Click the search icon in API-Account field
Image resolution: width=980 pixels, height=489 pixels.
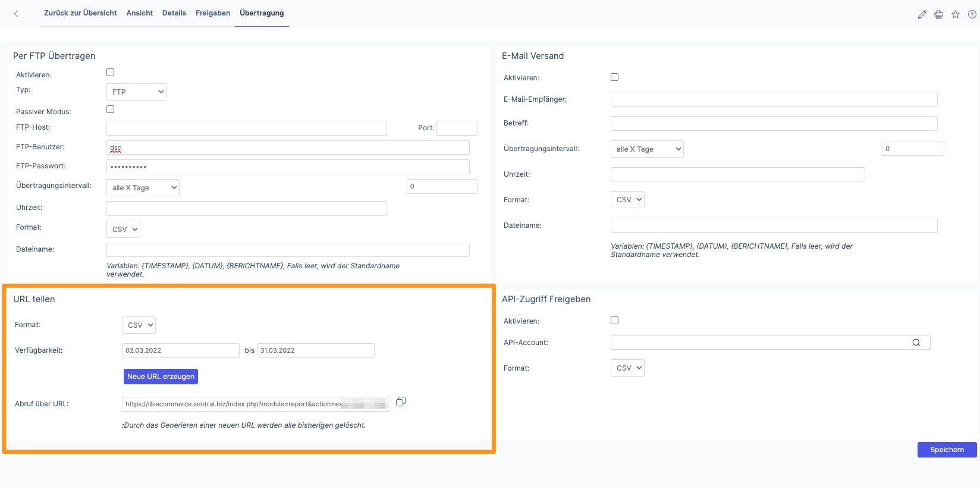click(x=916, y=343)
